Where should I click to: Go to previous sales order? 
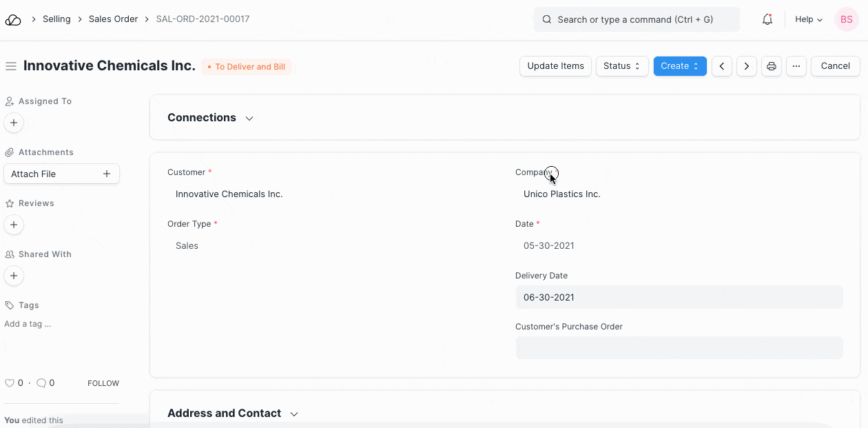721,66
